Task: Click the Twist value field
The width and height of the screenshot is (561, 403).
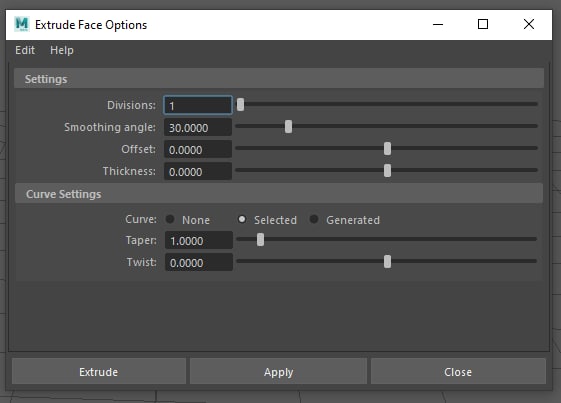Action: (x=199, y=262)
